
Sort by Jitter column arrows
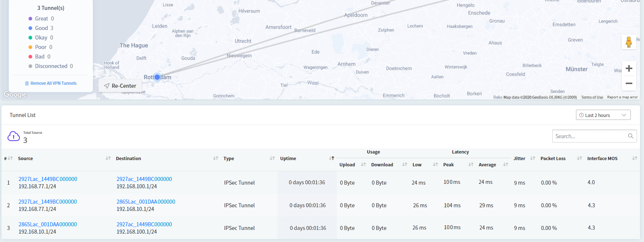pos(533,158)
